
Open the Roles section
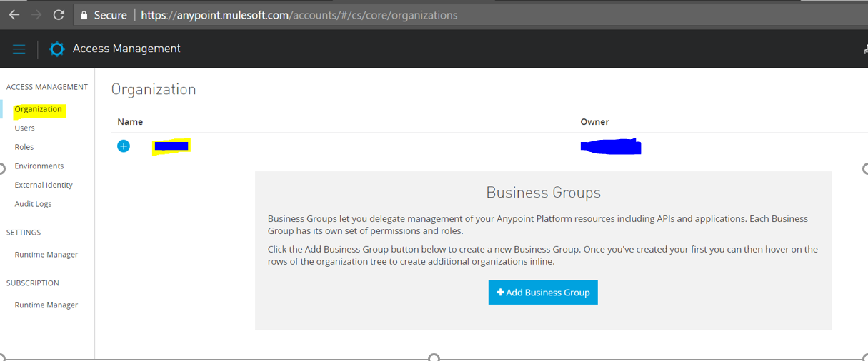click(x=24, y=147)
